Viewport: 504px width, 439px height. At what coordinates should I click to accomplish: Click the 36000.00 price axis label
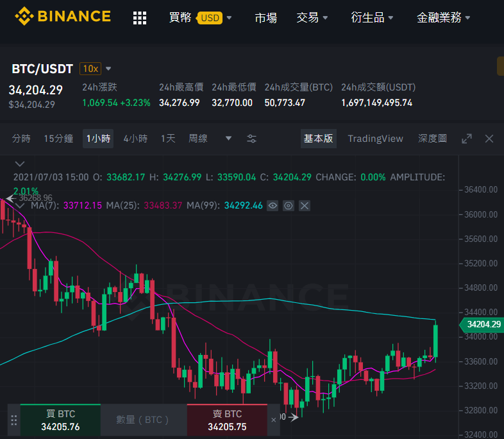coord(481,214)
